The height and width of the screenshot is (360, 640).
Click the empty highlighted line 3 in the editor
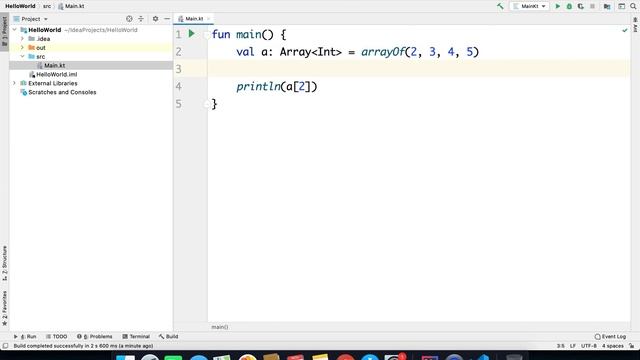pyautogui.click(x=418, y=69)
